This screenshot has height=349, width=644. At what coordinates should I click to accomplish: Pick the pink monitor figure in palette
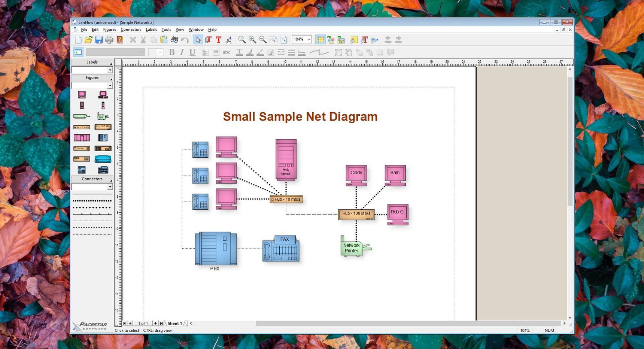(x=82, y=95)
